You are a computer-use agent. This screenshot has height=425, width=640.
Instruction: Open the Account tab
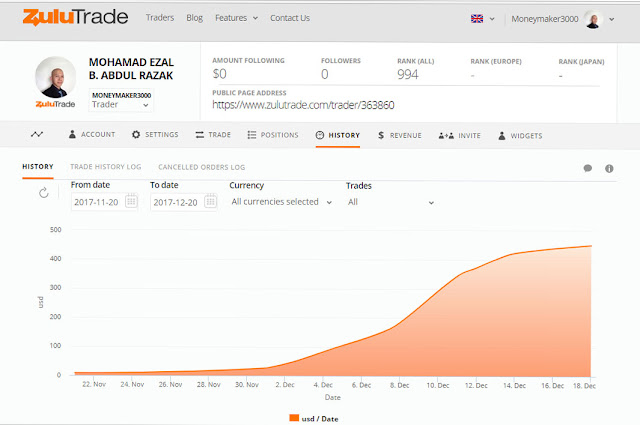coord(92,134)
